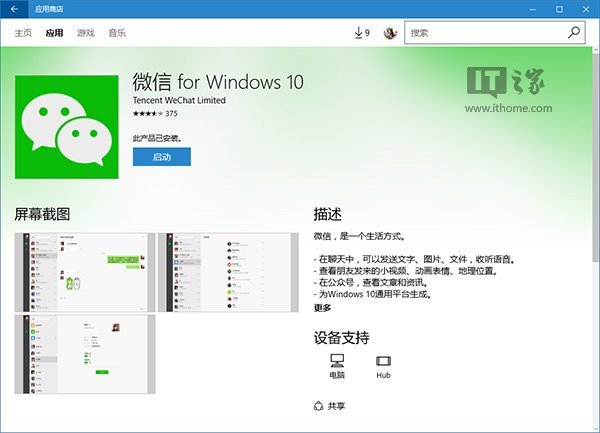Expand description via 更多 link
The image size is (600, 433).
[322, 308]
